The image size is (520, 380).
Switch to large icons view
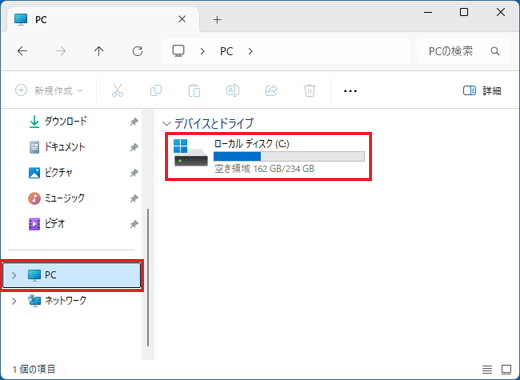pos(506,369)
